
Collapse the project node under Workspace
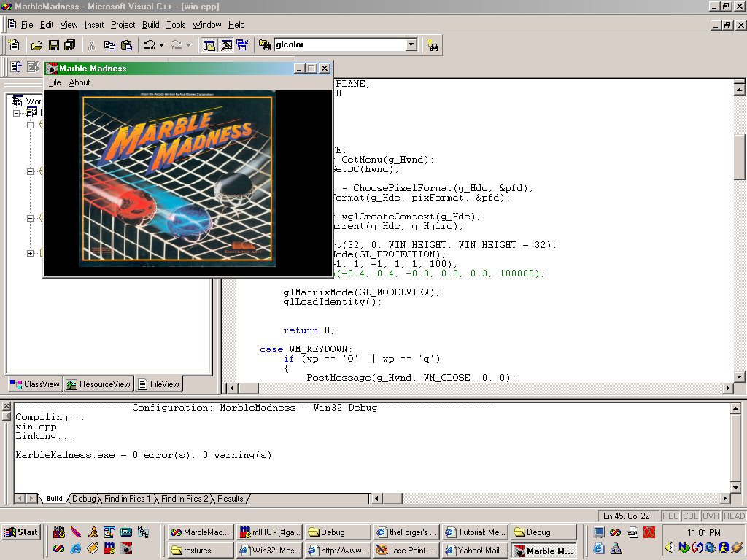coord(17,113)
